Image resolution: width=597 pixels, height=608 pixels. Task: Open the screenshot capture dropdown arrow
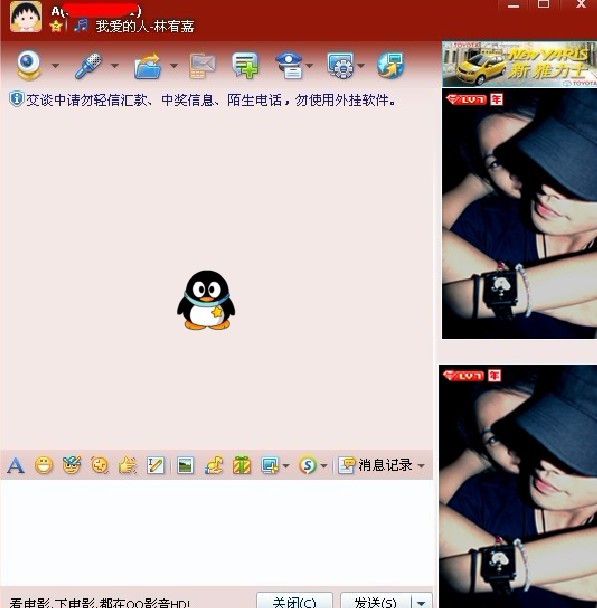286,465
